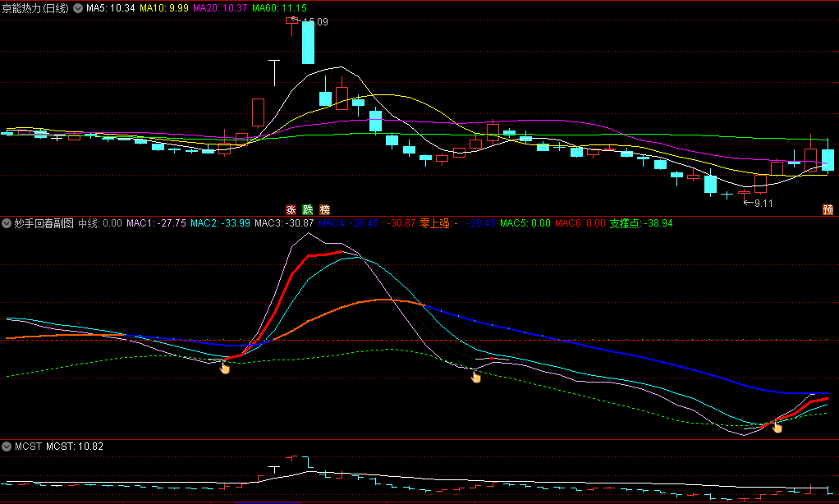The image size is (839, 504).
Task: Click the 妙手回春副图 indicator name
Action: point(44,222)
